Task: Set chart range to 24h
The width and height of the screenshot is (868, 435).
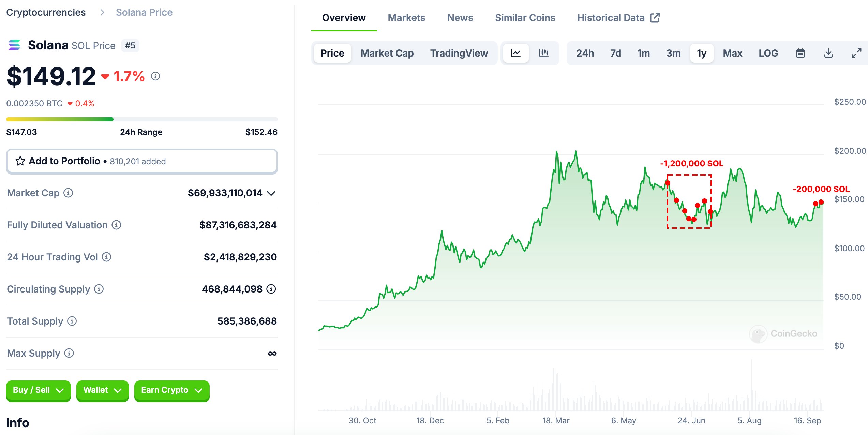Action: [585, 53]
